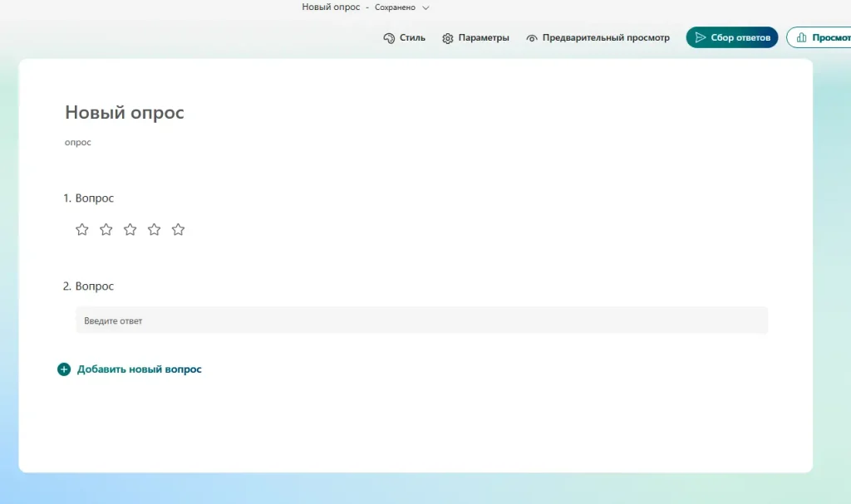Open the Стиль palette icon
The image size is (851, 504).
pos(389,38)
